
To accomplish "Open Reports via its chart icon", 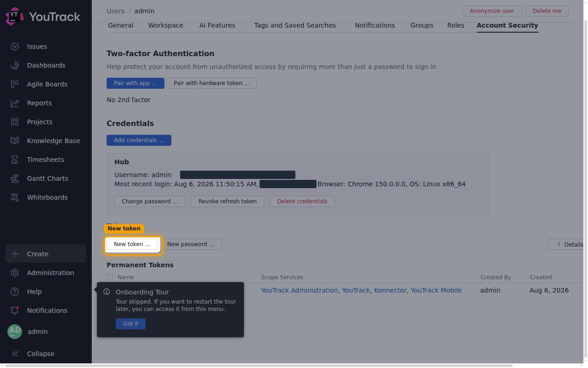I will coord(15,103).
